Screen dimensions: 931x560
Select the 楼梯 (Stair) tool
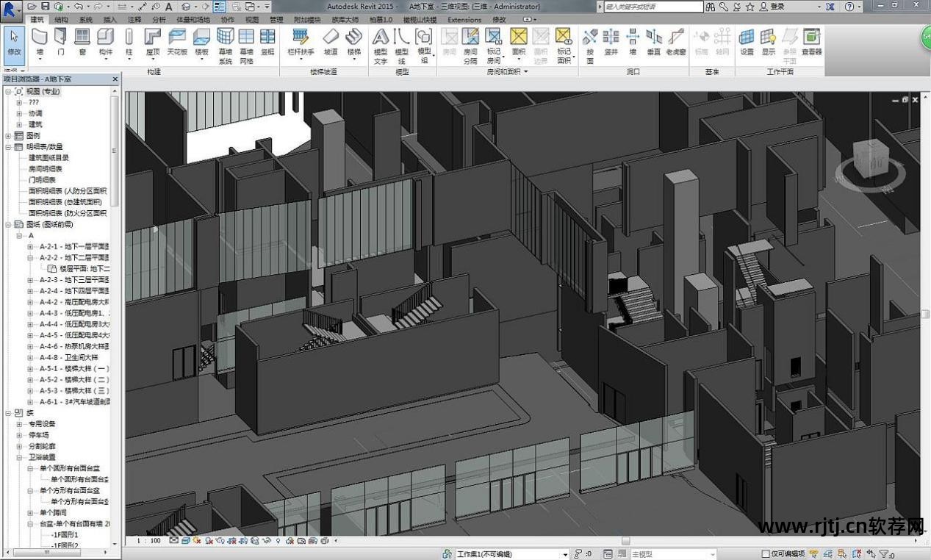coord(354,43)
